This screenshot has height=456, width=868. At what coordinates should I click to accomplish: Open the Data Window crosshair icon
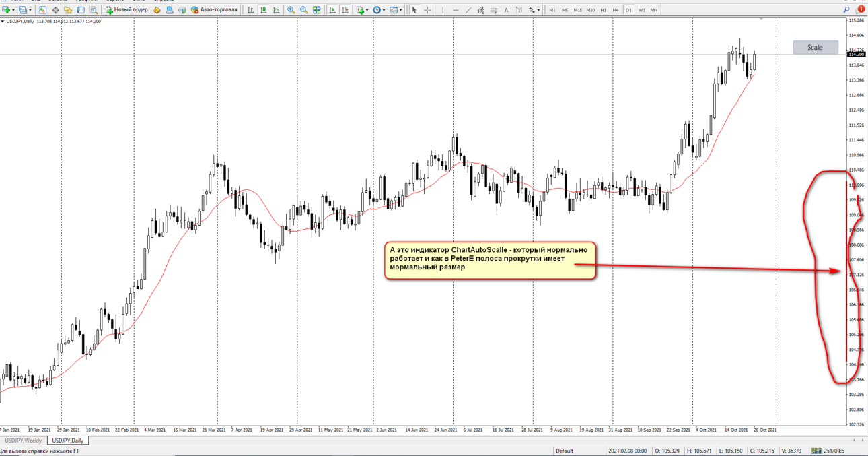click(55, 10)
